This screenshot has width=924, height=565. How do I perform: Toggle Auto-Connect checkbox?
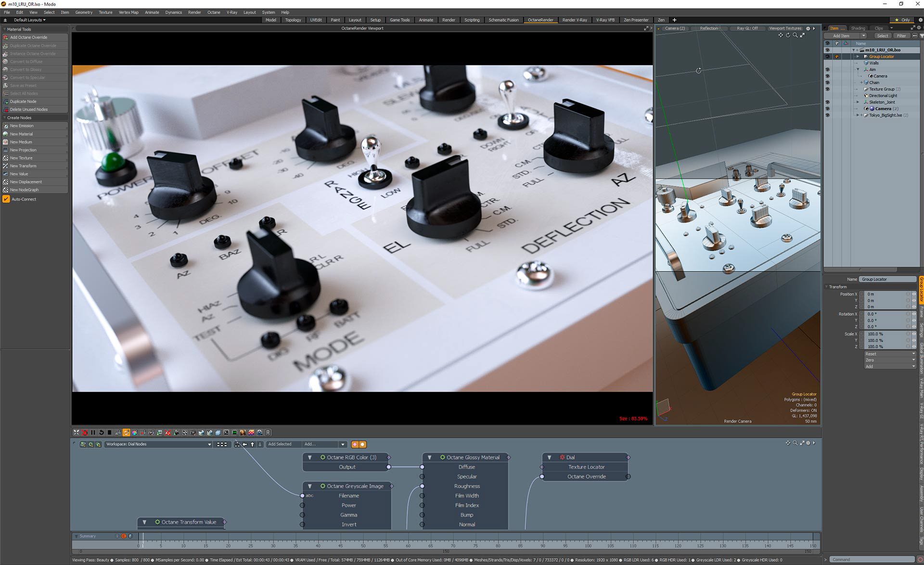(x=6, y=199)
